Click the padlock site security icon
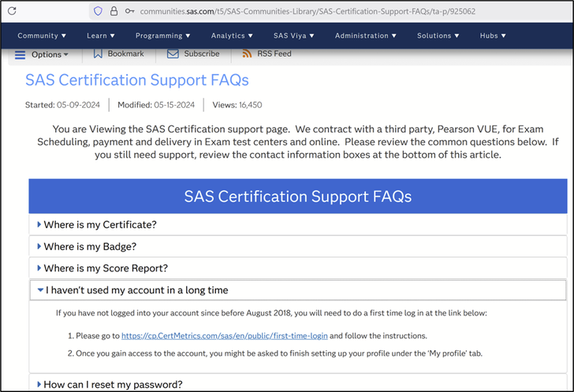Image resolution: width=574 pixels, height=392 pixels. pyautogui.click(x=114, y=11)
